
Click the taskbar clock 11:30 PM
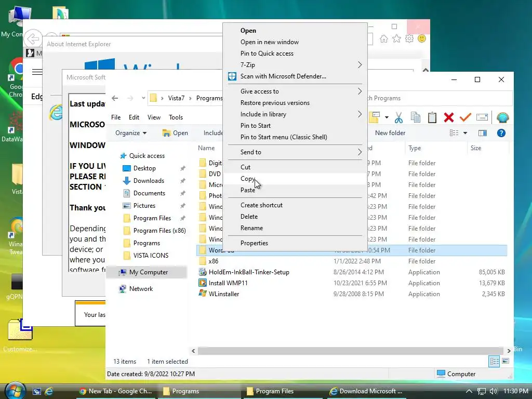[x=516, y=391]
